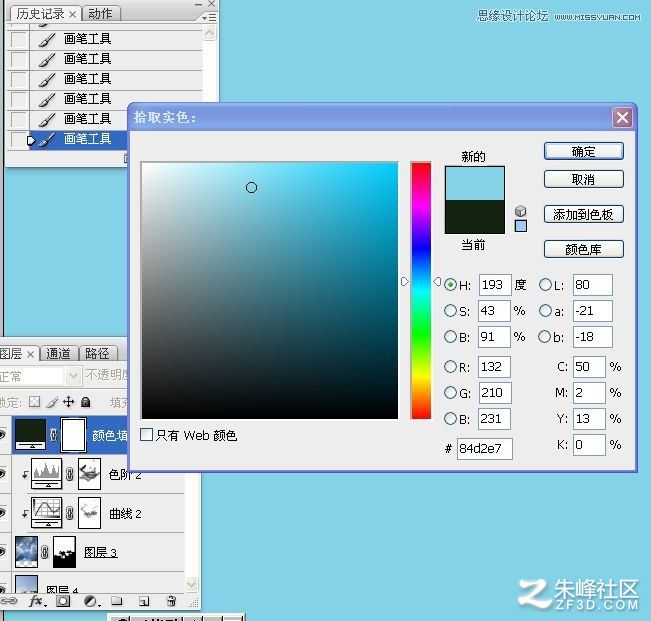
Task: Select the 曲线 2 layer mask thumbnail
Action: [89, 513]
